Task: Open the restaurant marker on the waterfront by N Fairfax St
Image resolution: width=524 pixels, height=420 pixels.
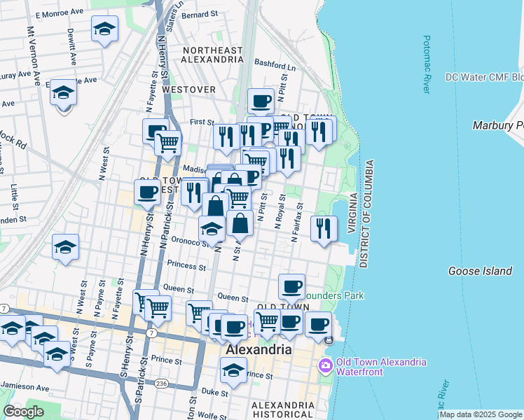Action: [324, 231]
